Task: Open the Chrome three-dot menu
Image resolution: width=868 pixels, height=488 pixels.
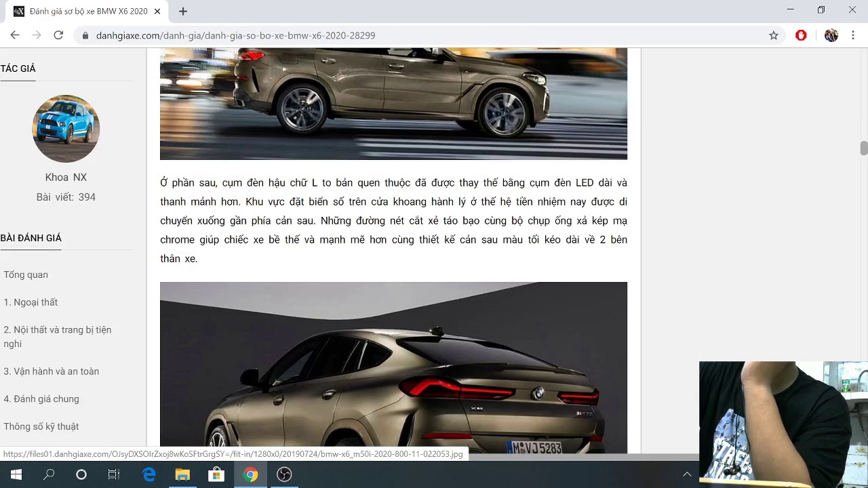Action: point(853,35)
